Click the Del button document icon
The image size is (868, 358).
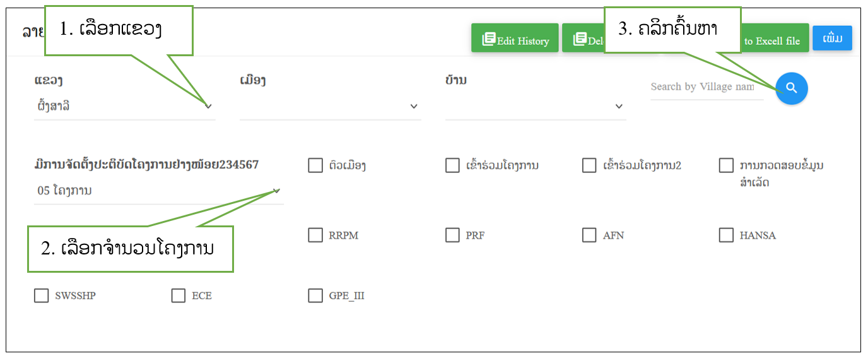(580, 40)
